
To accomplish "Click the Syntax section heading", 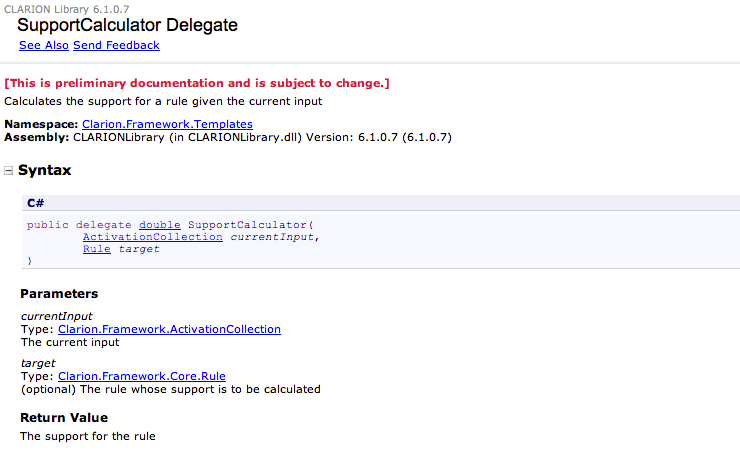I will (44, 171).
